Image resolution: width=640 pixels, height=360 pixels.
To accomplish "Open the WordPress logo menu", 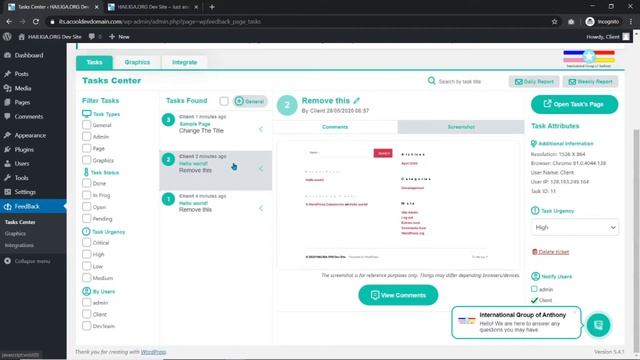I will point(7,37).
